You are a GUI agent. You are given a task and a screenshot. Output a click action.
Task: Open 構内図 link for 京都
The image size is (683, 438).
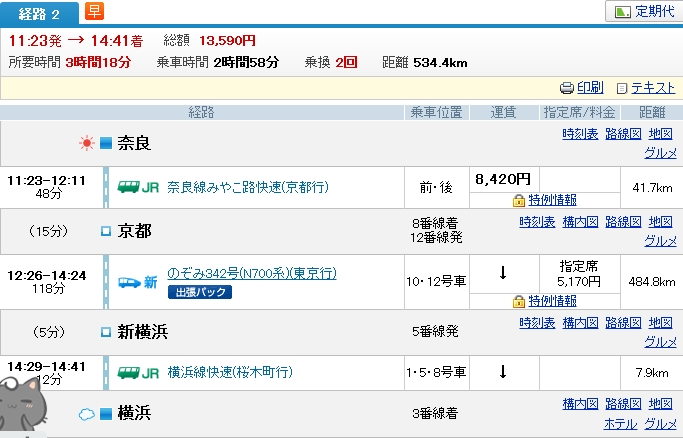(x=580, y=222)
